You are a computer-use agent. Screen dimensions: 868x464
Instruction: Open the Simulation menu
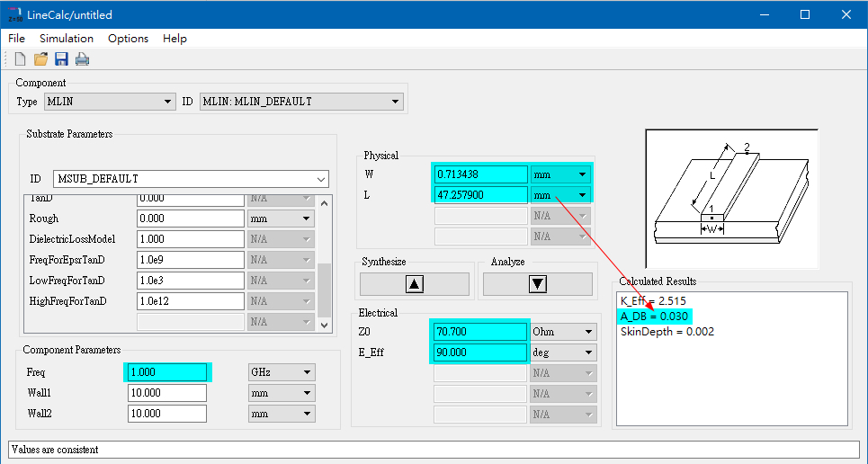tap(67, 38)
